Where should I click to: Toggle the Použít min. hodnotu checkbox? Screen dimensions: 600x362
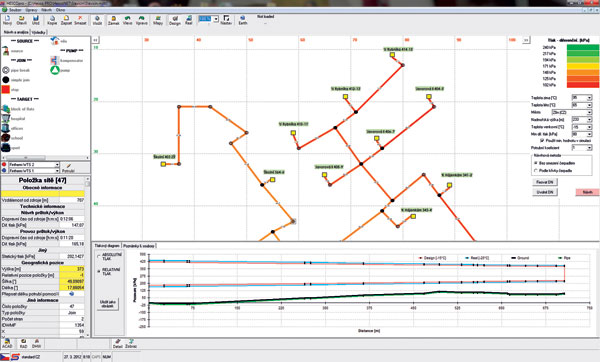(x=542, y=141)
